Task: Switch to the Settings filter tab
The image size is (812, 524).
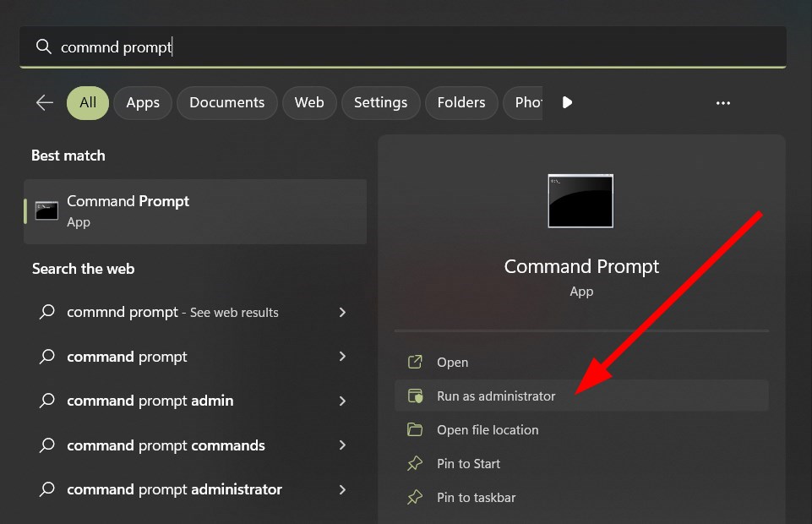Action: coord(380,102)
